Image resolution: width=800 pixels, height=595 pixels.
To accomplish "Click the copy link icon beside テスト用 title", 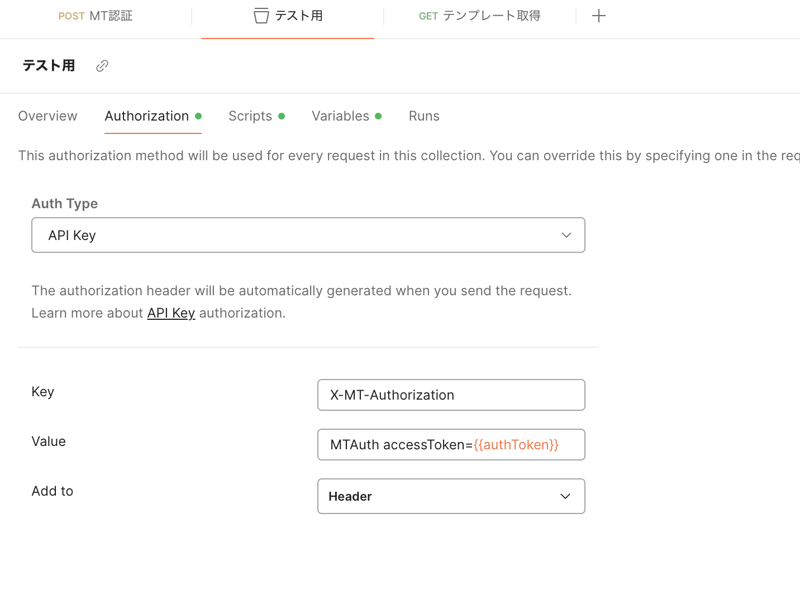I will tap(102, 66).
